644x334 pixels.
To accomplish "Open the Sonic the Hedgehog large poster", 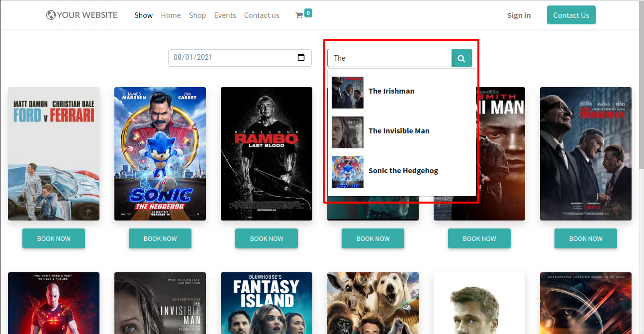I will (160, 154).
